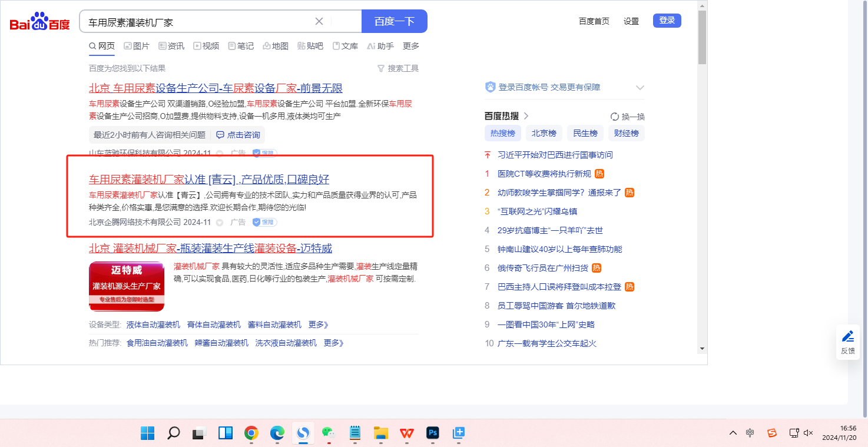The image size is (868, 447).
Task: Open result 北京 车用尿素设备生产公司-前景无限
Action: pos(216,88)
